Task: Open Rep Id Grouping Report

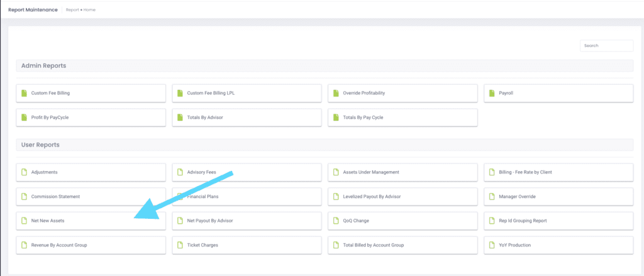Action: [523, 221]
